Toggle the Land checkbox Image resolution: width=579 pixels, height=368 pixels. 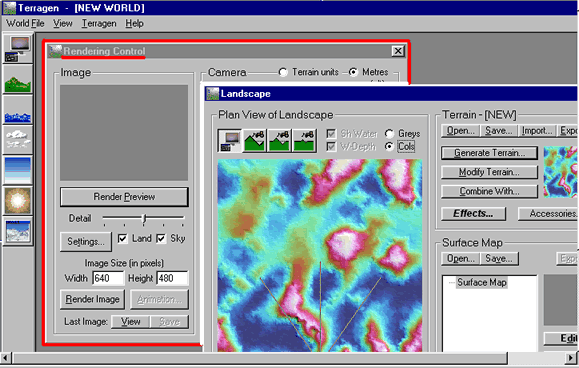[123, 238]
